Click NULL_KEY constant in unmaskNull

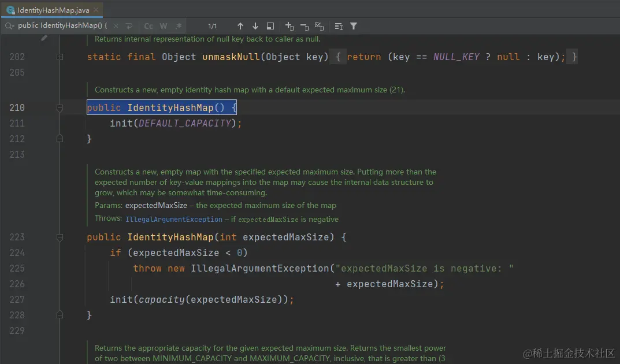pos(456,57)
